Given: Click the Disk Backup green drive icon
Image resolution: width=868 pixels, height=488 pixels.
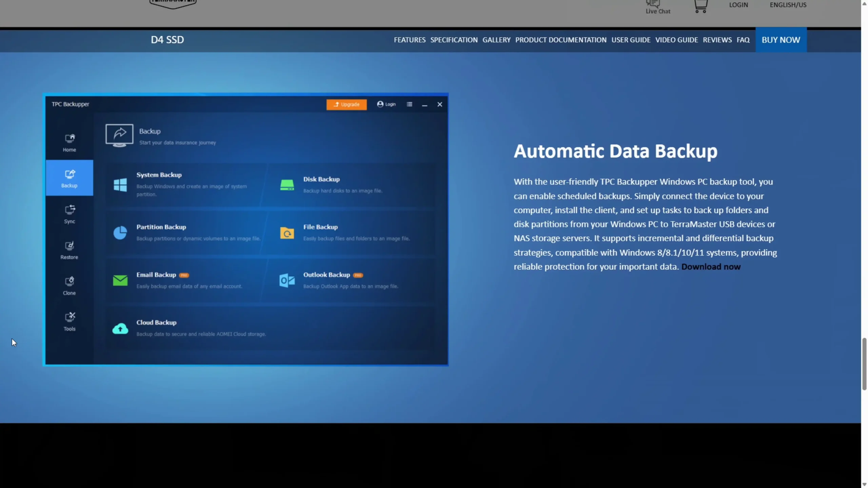Looking at the screenshot, I should (287, 185).
